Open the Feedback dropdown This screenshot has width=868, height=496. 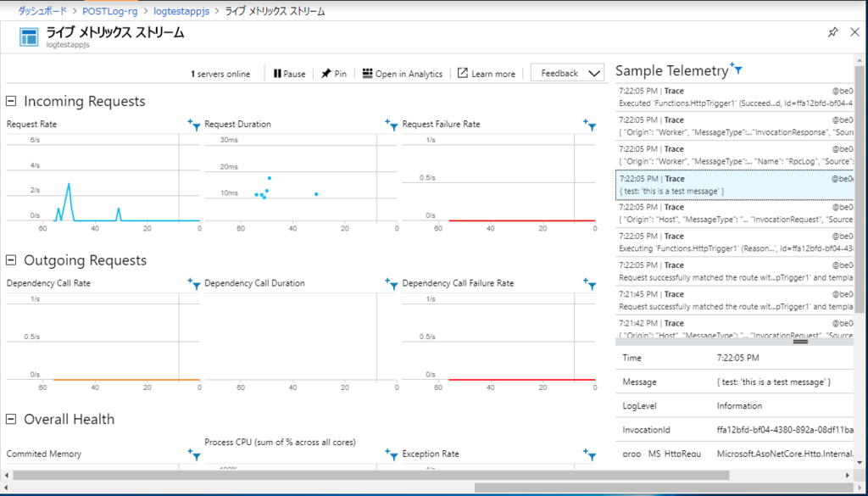coord(567,73)
